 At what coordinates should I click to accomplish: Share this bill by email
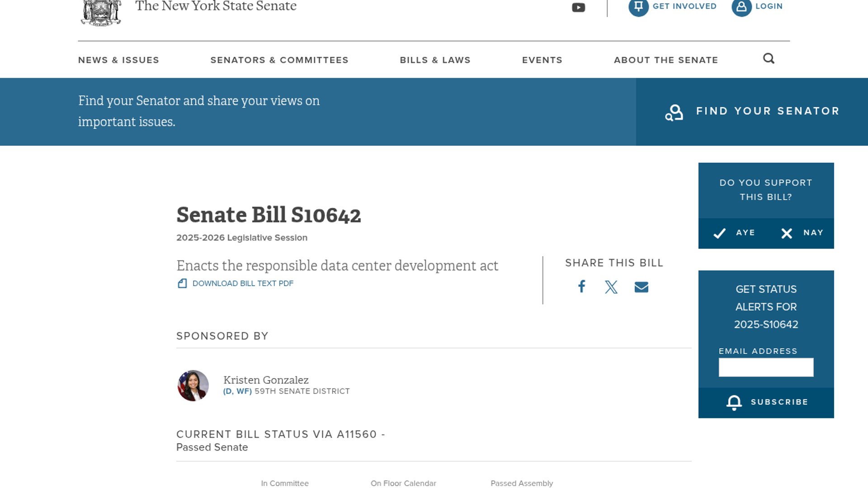tap(641, 287)
